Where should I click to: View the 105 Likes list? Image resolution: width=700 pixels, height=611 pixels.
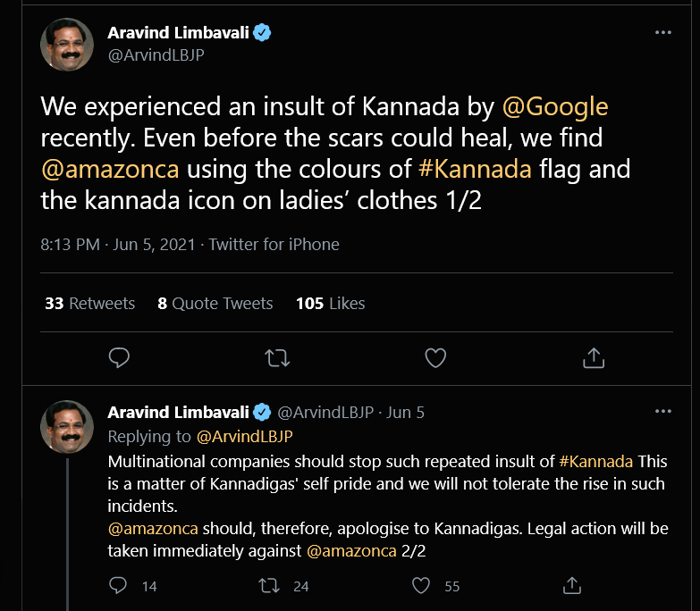pyautogui.click(x=330, y=304)
